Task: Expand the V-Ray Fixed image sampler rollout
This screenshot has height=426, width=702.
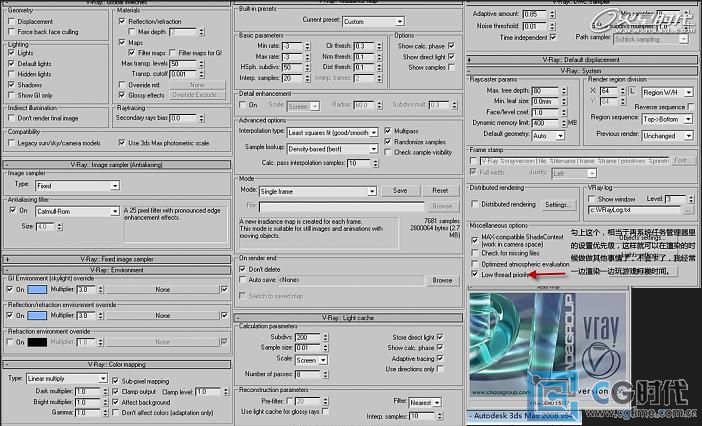Action: 117,259
